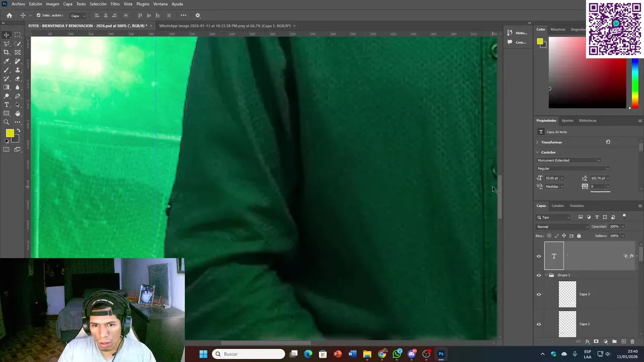Screen dimensions: 644x362
Task: Open the Normal blend mode dropdown
Action: click(x=561, y=227)
